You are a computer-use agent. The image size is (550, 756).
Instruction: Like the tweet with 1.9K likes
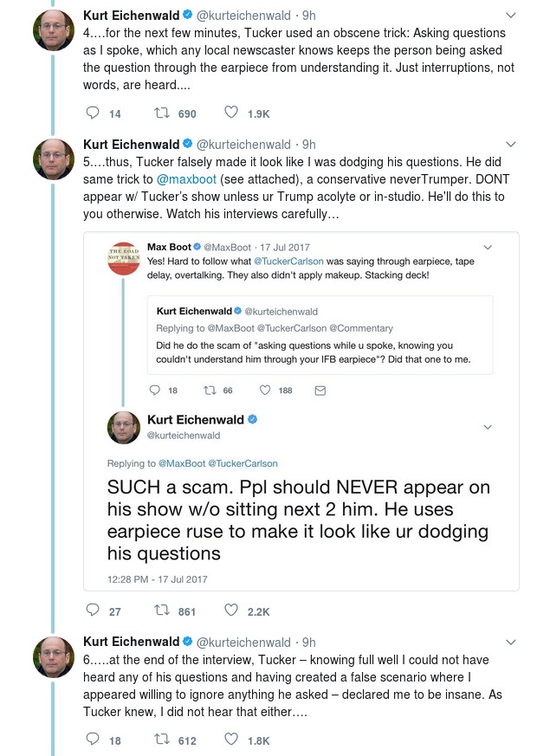231,113
